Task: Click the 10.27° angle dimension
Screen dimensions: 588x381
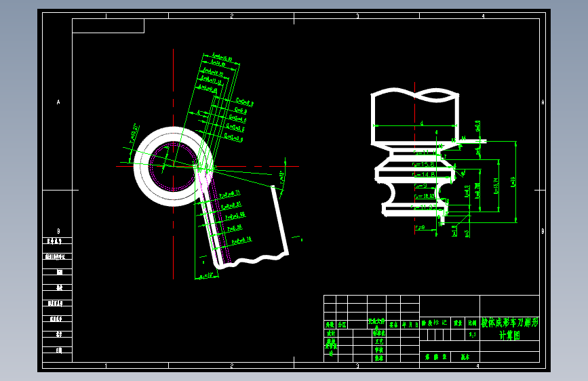Action: click(134, 134)
